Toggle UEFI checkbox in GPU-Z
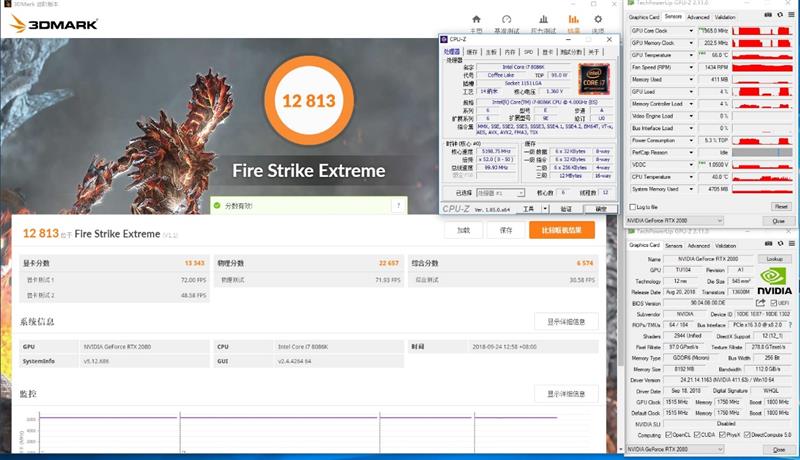This screenshot has width=800, height=460. [773, 303]
